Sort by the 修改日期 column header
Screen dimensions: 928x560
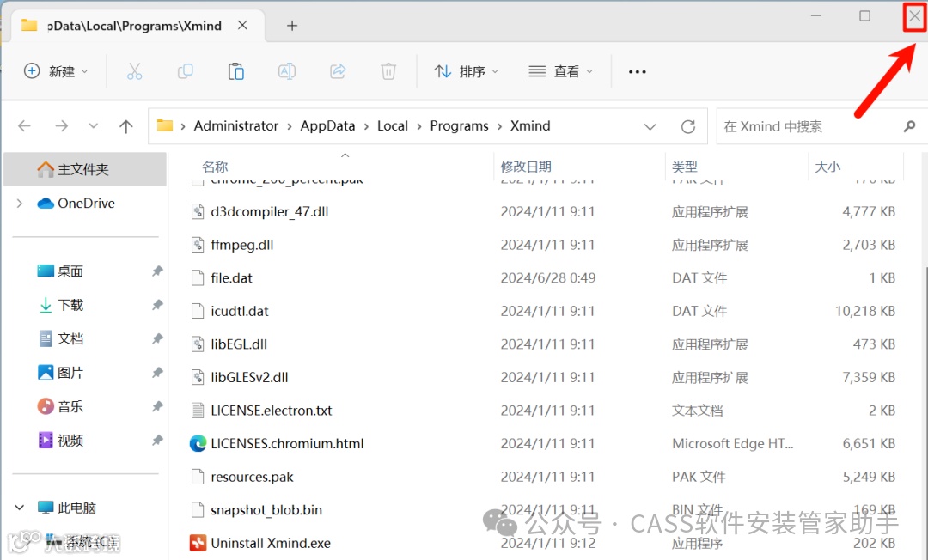point(526,167)
